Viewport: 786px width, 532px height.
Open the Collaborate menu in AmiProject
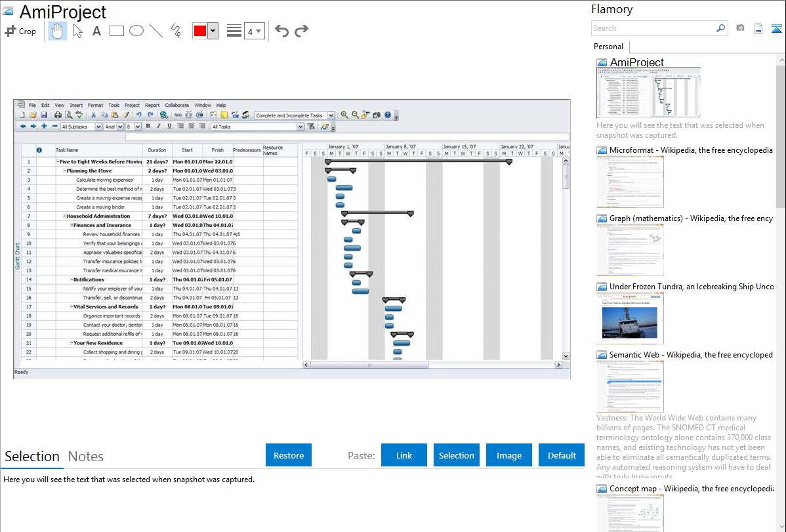coord(177,106)
